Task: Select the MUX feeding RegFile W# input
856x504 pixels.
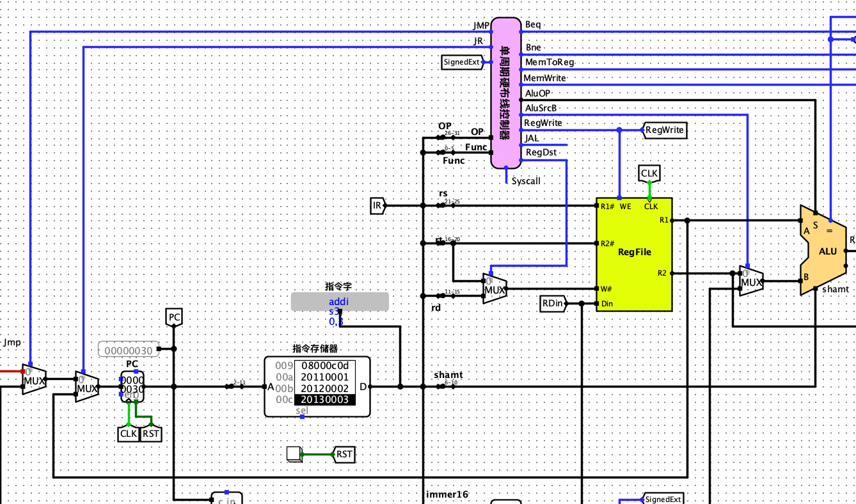Action: point(495,289)
